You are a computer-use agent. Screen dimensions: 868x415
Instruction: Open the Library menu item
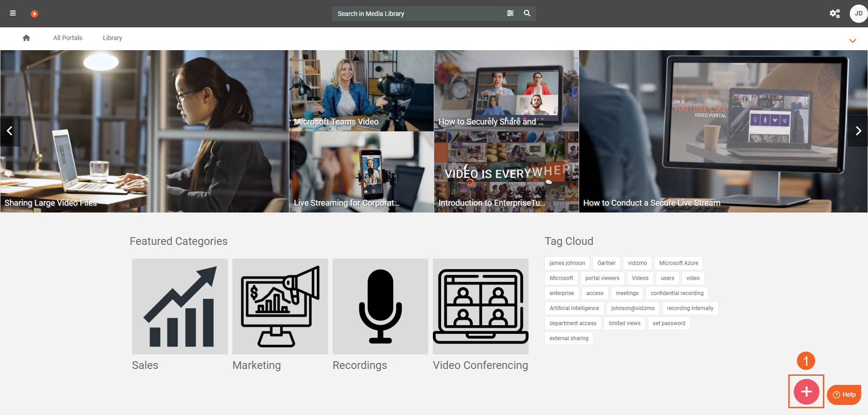[x=112, y=38]
